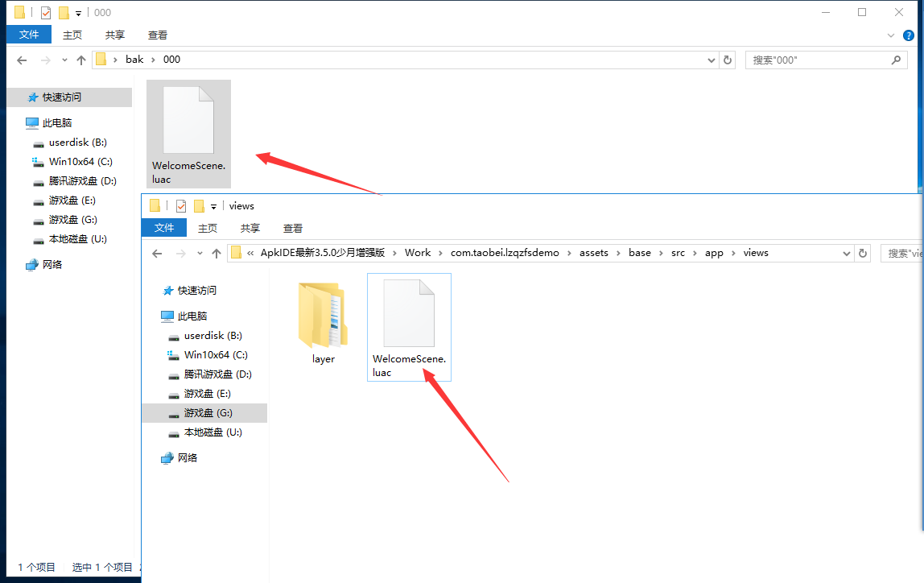Open the layer folder
Image resolution: width=924 pixels, height=583 pixels.
pos(324,324)
